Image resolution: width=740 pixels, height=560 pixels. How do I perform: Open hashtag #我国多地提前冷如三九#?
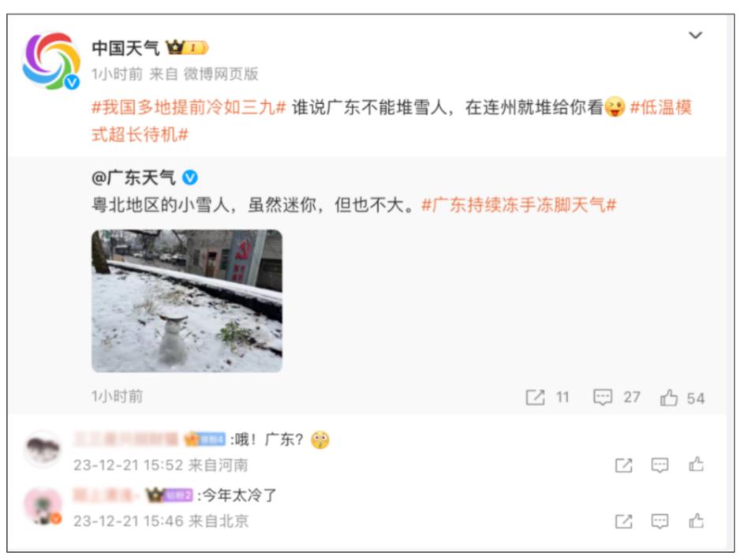[x=189, y=107]
